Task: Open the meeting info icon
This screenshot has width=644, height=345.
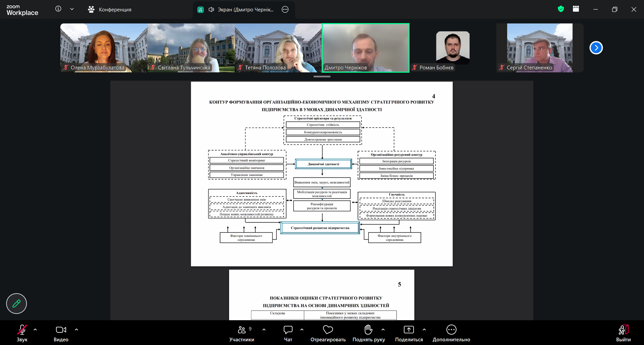Action: pos(58,9)
